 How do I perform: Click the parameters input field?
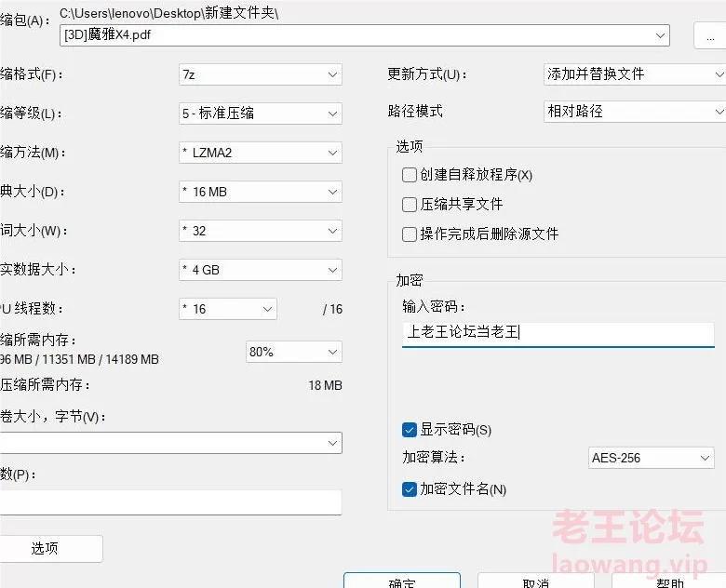click(x=171, y=502)
